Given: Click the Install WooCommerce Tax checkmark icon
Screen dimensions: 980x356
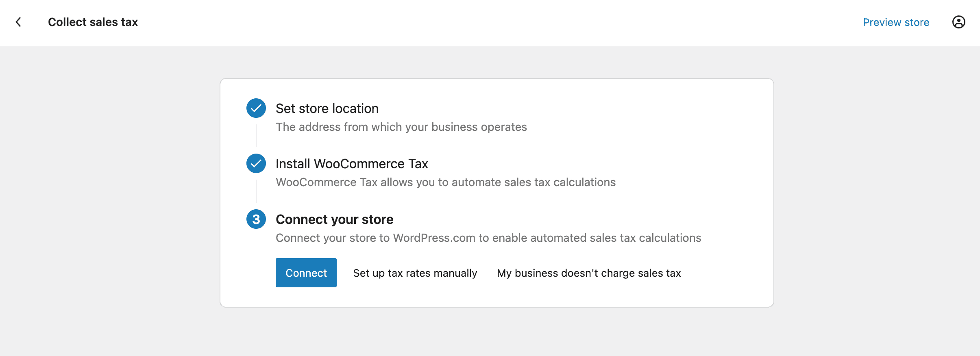Looking at the screenshot, I should [256, 163].
